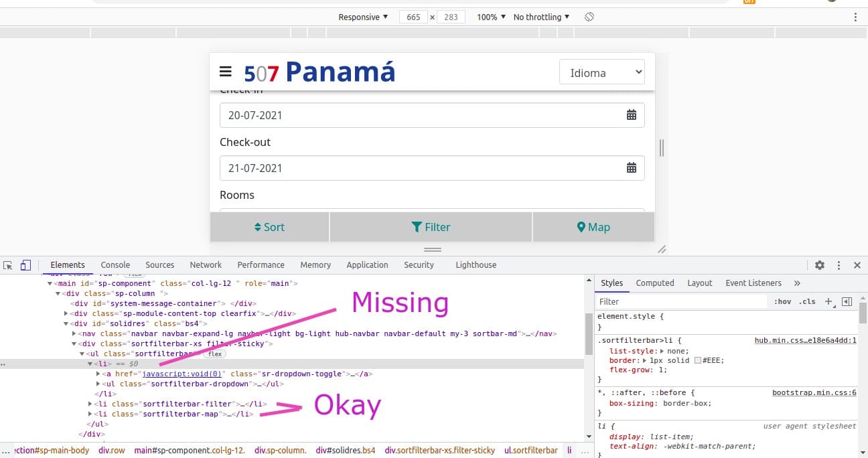
Task: Expand the sortfilterbar-filter li node
Action: pos(90,404)
